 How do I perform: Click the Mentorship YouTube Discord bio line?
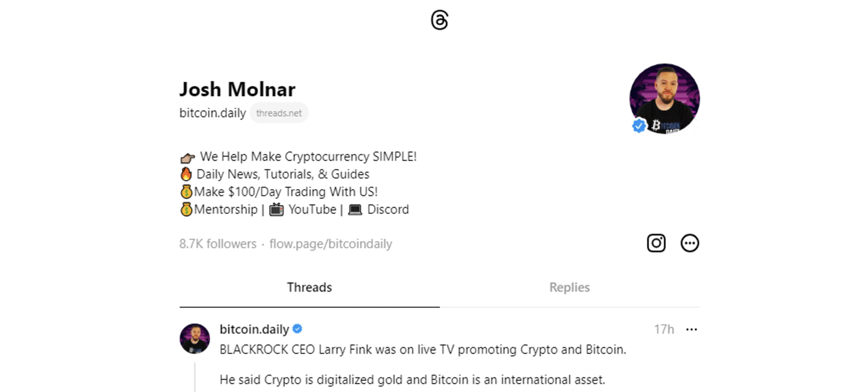click(x=295, y=209)
